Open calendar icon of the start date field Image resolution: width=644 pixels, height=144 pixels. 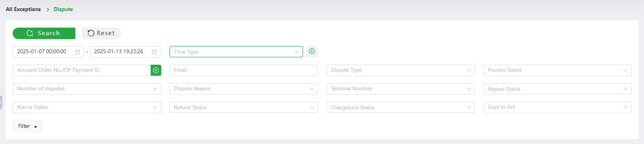[77, 52]
